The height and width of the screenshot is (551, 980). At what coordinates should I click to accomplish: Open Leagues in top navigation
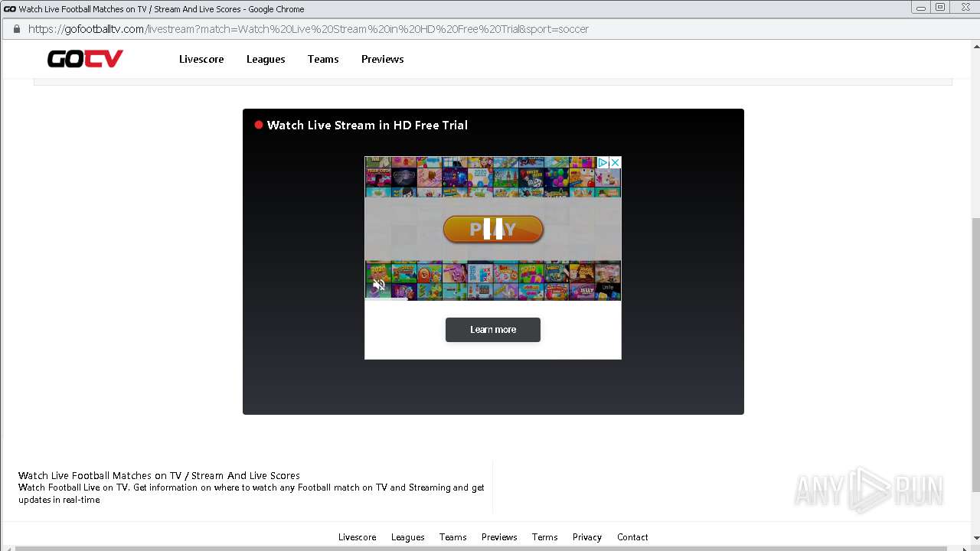[266, 59]
